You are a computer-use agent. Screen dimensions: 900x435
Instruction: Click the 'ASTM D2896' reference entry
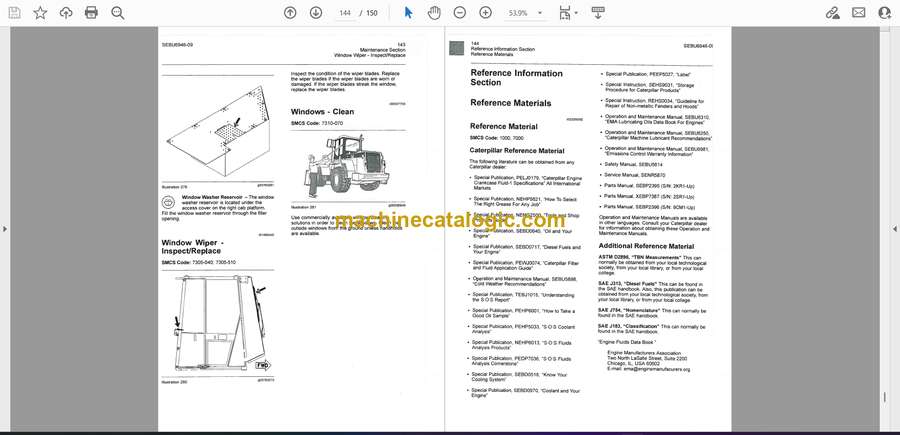click(x=651, y=263)
